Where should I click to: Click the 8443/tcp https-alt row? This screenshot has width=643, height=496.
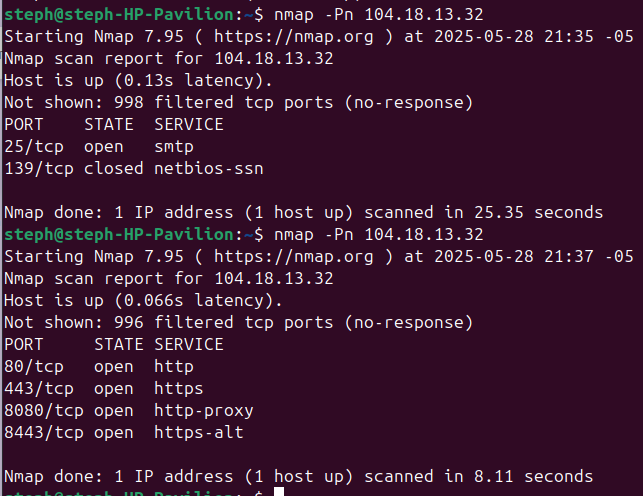124,433
